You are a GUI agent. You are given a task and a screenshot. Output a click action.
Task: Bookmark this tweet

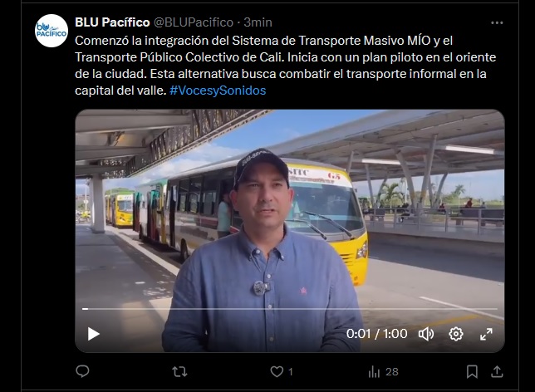click(x=472, y=371)
